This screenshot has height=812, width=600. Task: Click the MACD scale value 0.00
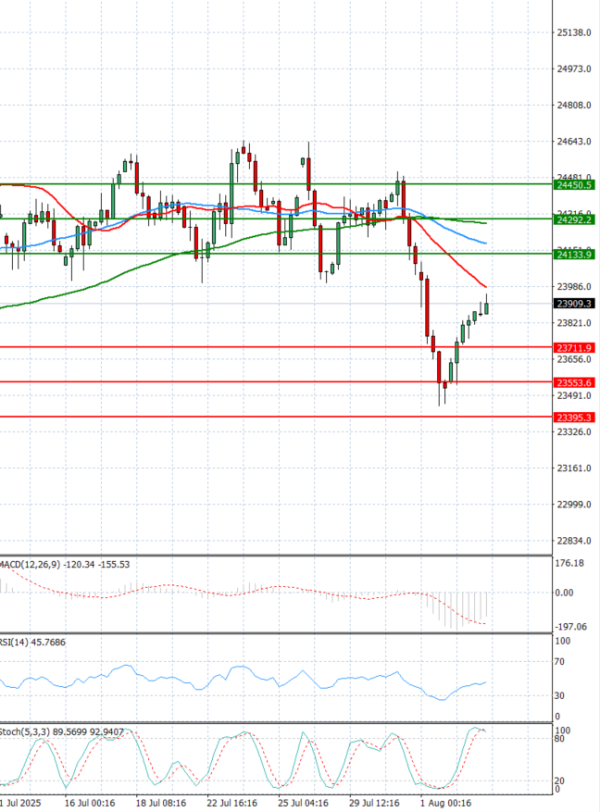[x=564, y=592]
